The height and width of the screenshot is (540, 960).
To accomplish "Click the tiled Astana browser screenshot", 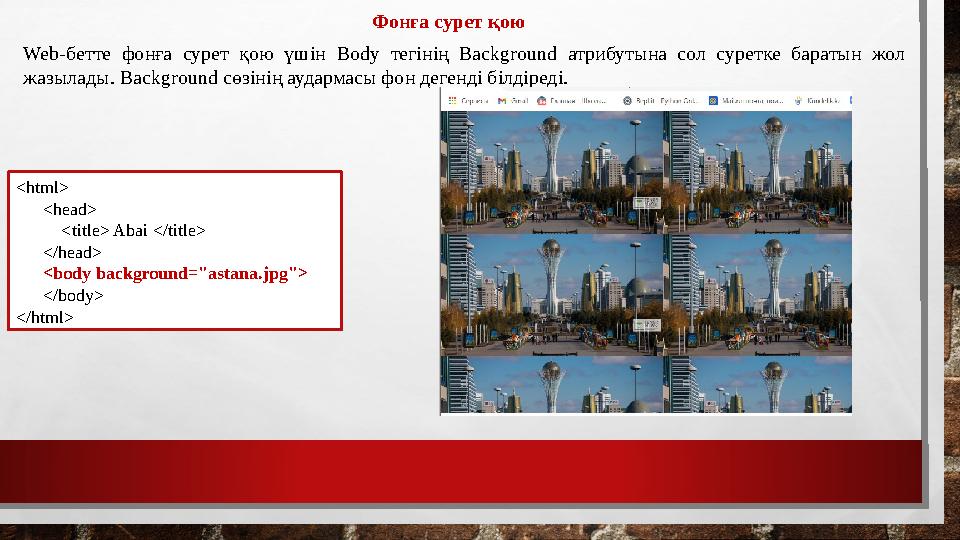I will point(646,252).
